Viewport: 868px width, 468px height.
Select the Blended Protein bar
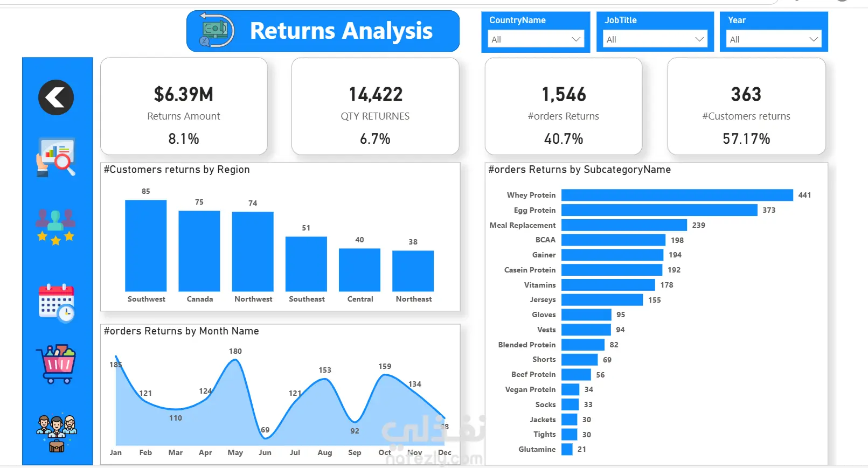pyautogui.click(x=583, y=345)
